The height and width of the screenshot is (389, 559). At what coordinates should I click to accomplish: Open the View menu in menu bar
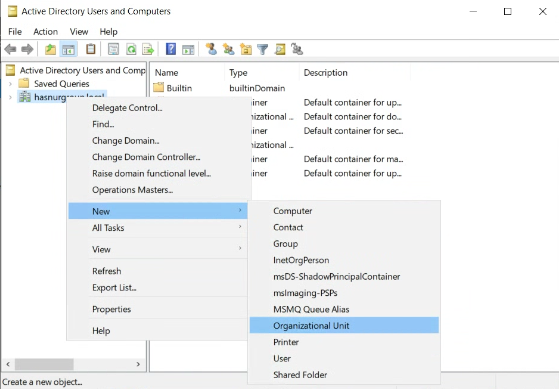click(x=79, y=32)
